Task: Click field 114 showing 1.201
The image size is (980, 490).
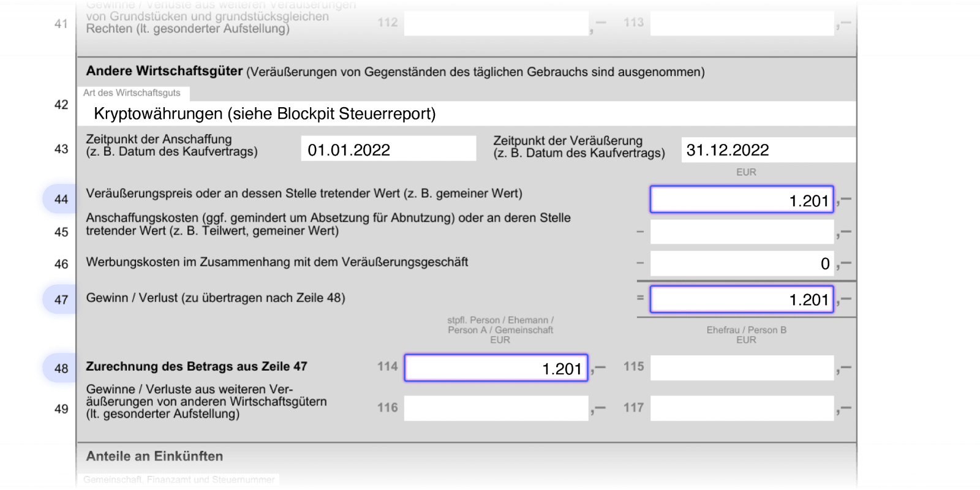Action: 496,368
